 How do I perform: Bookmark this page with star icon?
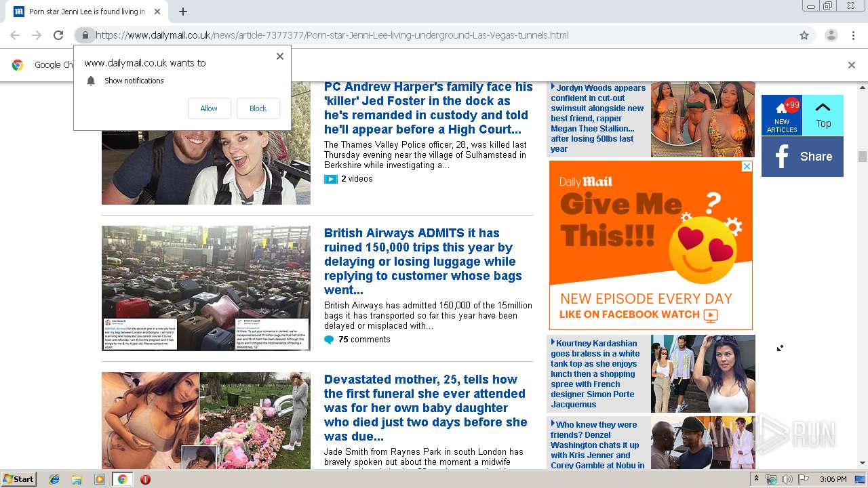coord(804,35)
